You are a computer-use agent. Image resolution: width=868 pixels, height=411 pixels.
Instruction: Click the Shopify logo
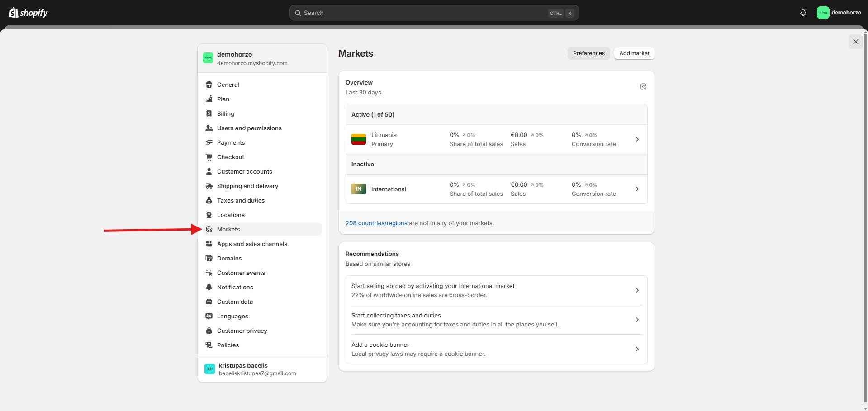tap(28, 13)
